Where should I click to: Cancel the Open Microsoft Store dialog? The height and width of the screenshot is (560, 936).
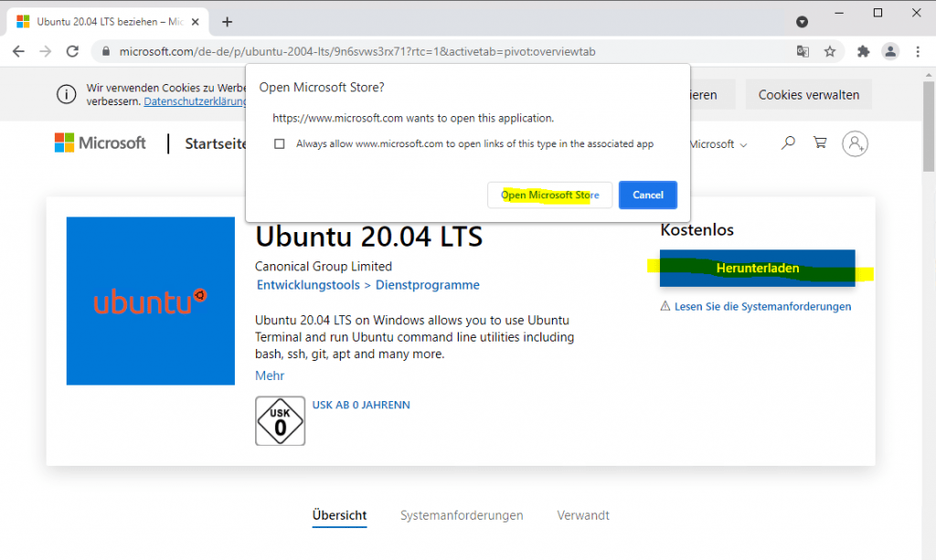click(648, 195)
